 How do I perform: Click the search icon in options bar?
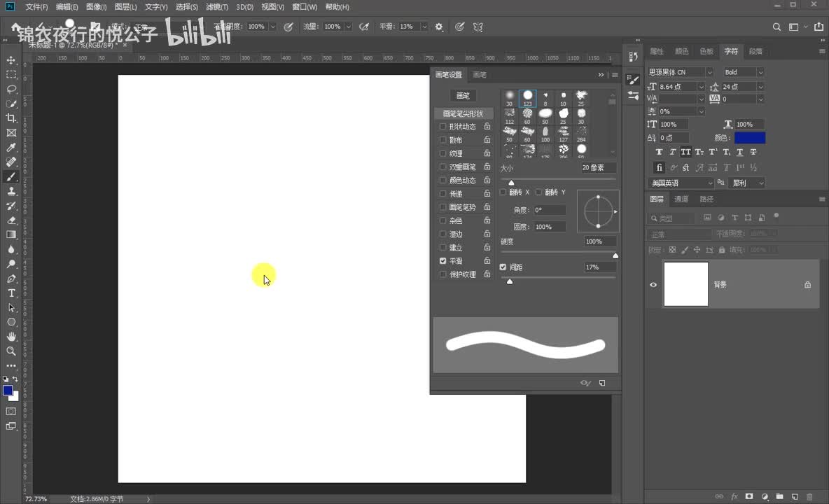(x=776, y=27)
